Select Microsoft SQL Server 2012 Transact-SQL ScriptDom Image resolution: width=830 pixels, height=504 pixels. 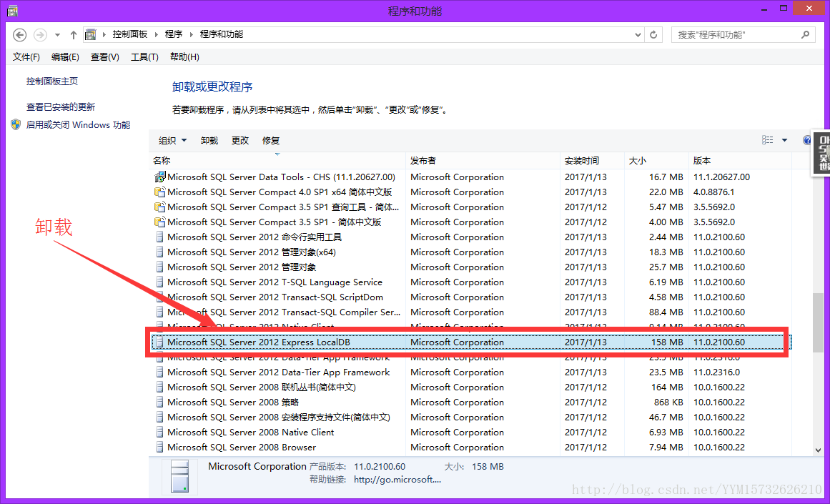pyautogui.click(x=470, y=297)
